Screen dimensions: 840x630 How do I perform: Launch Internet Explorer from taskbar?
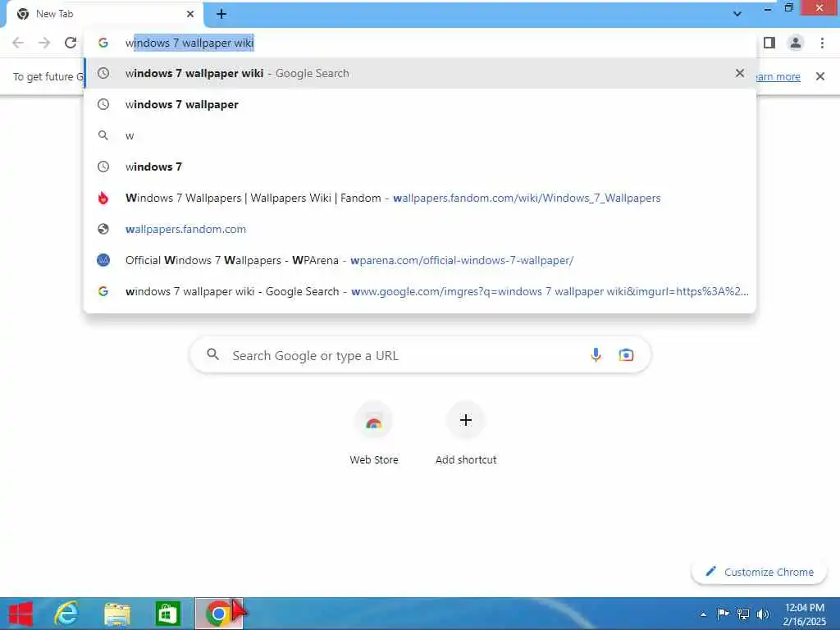click(x=67, y=614)
